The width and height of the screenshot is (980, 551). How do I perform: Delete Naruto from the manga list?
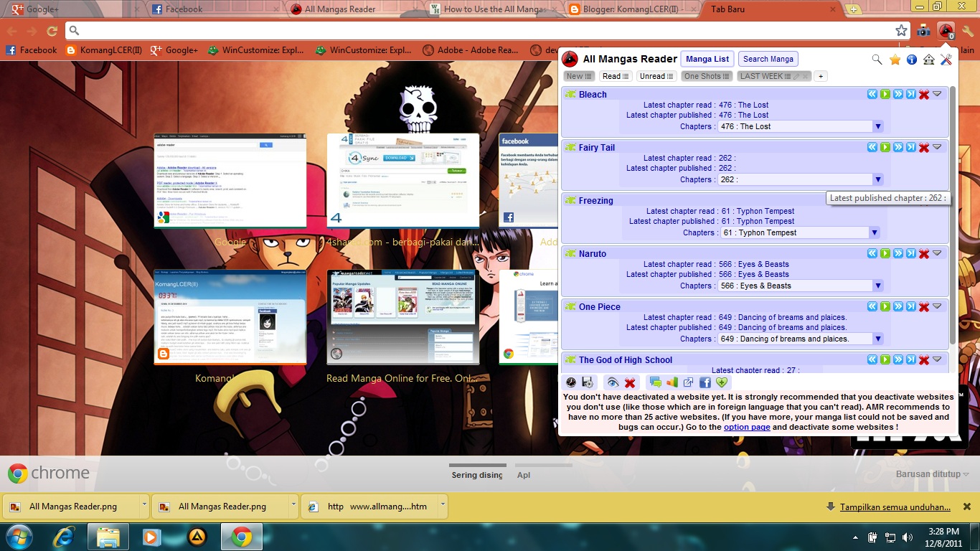924,253
